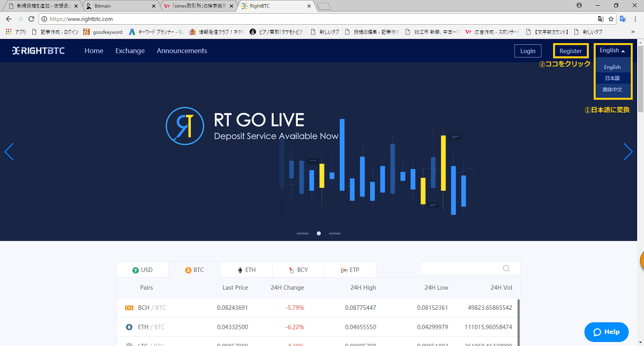This screenshot has height=346, width=644.
Task: Sort by the 24H Low column header
Action: pos(436,287)
